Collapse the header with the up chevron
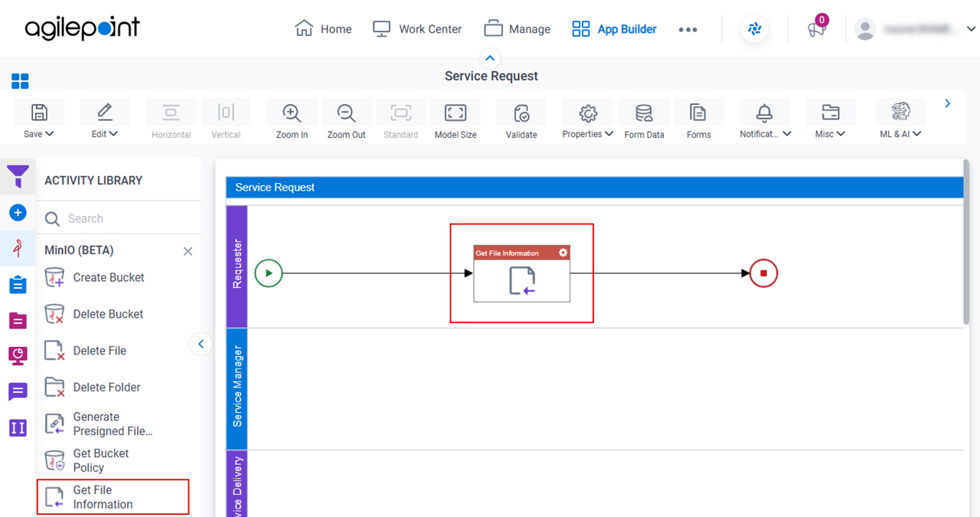 click(490, 58)
